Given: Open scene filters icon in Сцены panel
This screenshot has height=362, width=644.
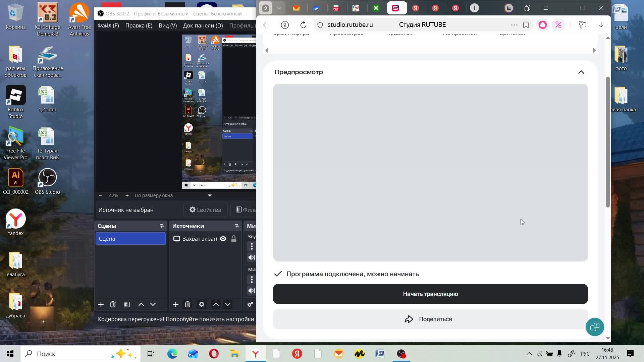Looking at the screenshot, I should click(127, 304).
